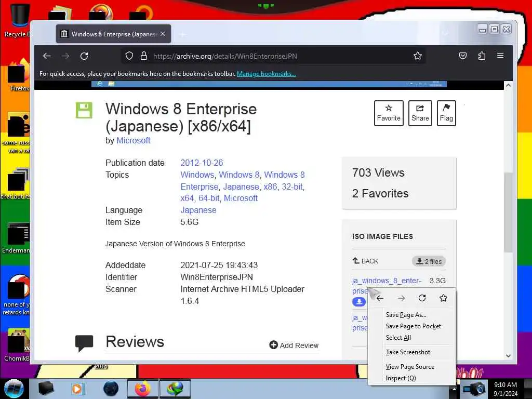Show site security via the padlock icon
The width and height of the screenshot is (532, 399).
click(x=144, y=56)
